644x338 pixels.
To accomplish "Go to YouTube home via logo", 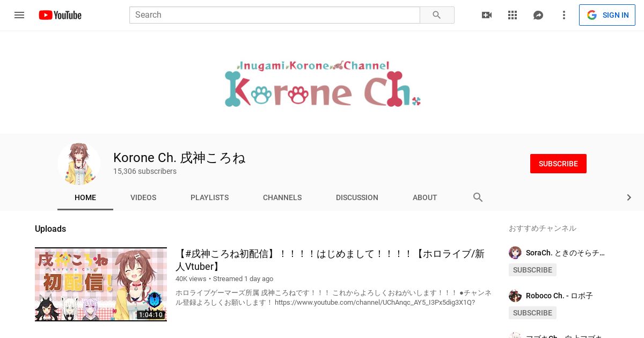I will coord(60,15).
